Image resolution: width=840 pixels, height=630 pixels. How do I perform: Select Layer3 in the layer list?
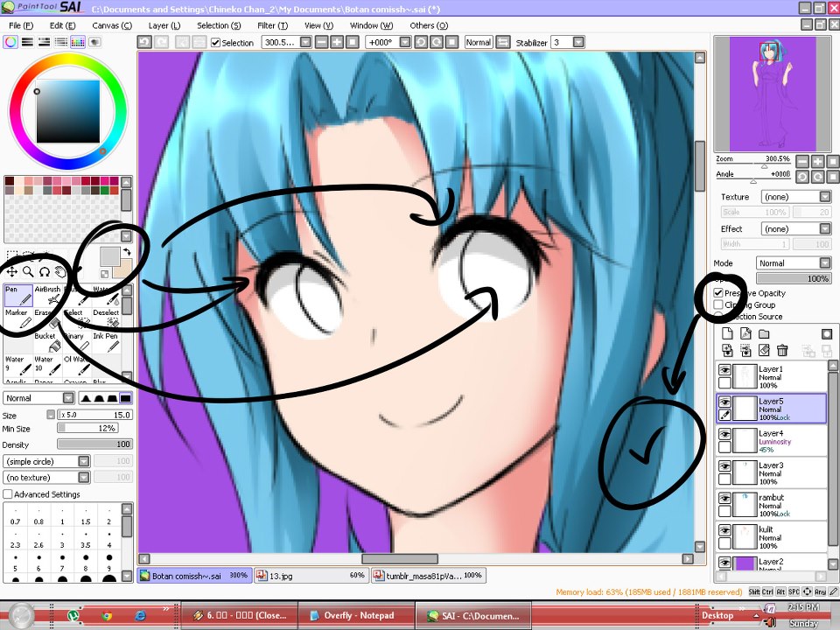point(772,473)
